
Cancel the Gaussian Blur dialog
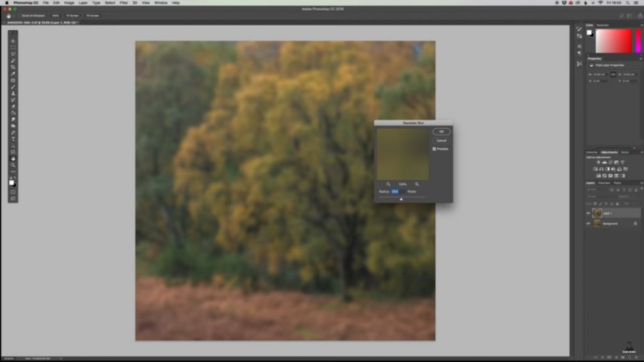pyautogui.click(x=441, y=140)
